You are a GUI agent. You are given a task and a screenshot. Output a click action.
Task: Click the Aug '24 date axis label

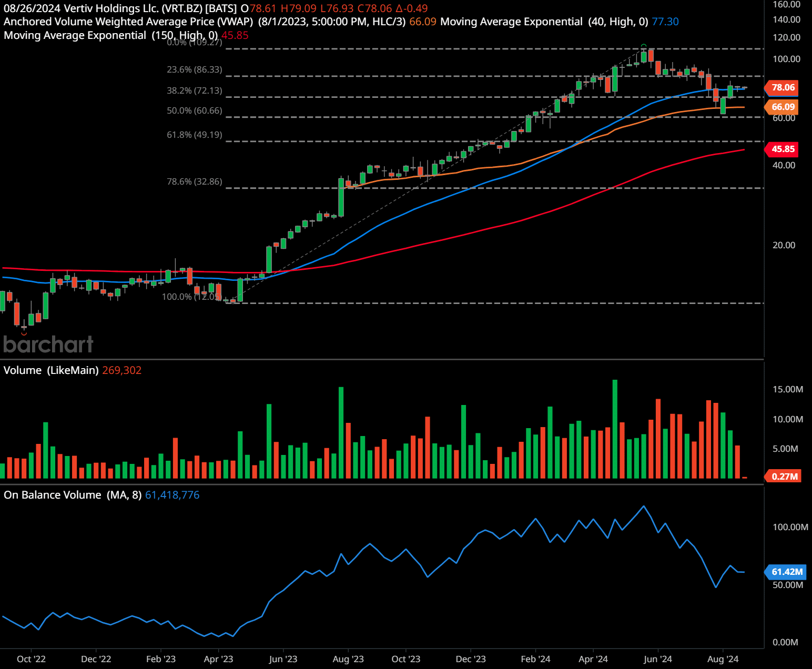[723, 659]
